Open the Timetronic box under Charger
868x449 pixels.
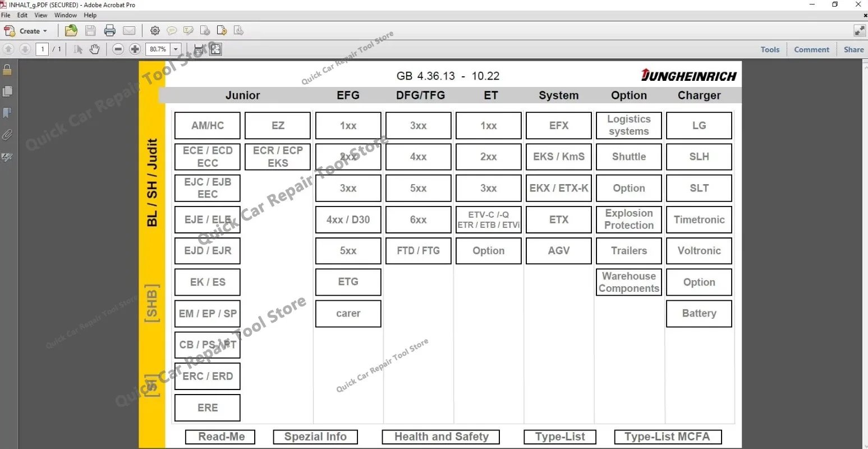coord(699,219)
